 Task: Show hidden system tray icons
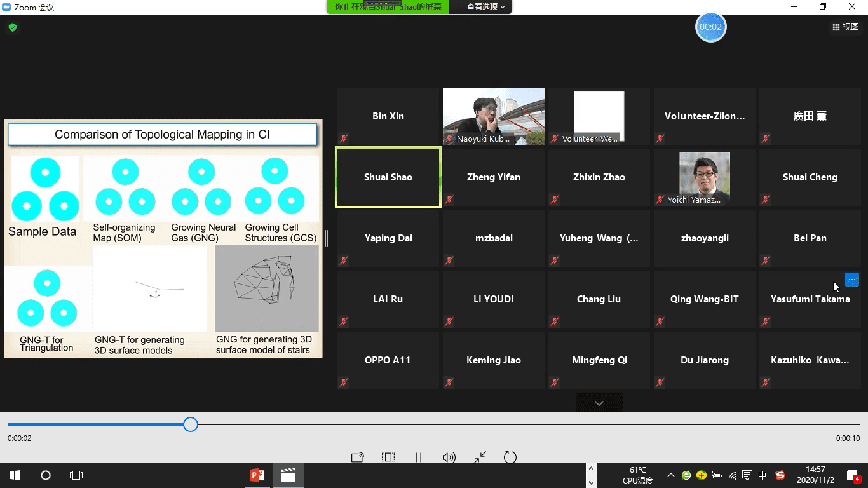(x=670, y=475)
